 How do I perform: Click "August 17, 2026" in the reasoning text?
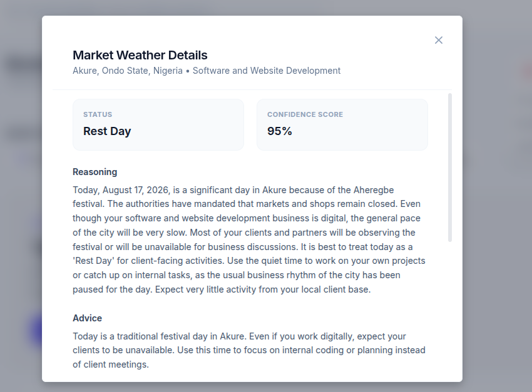(136, 190)
